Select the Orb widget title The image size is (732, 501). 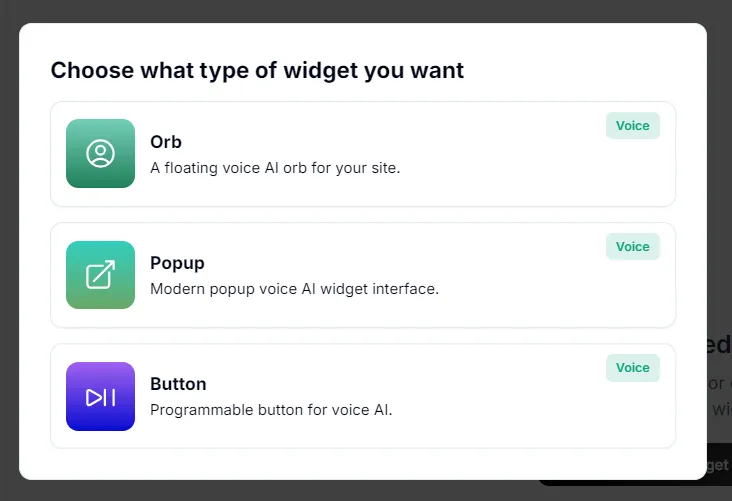[x=166, y=142]
